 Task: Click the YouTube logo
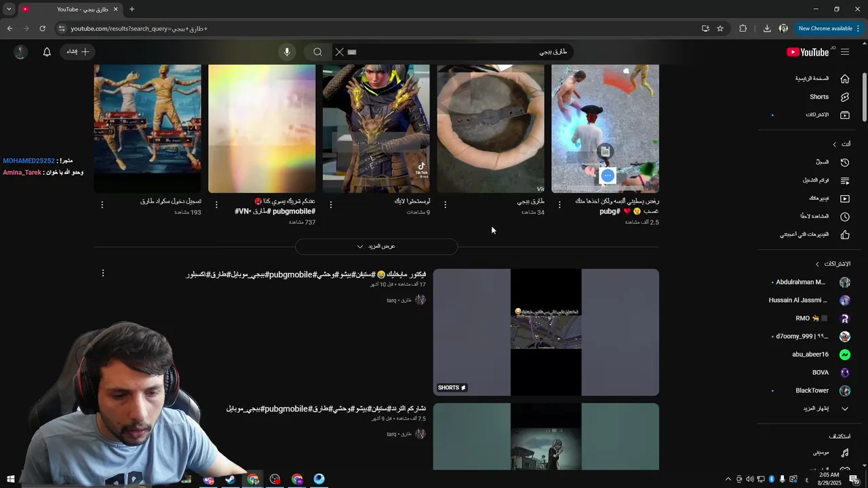point(808,52)
